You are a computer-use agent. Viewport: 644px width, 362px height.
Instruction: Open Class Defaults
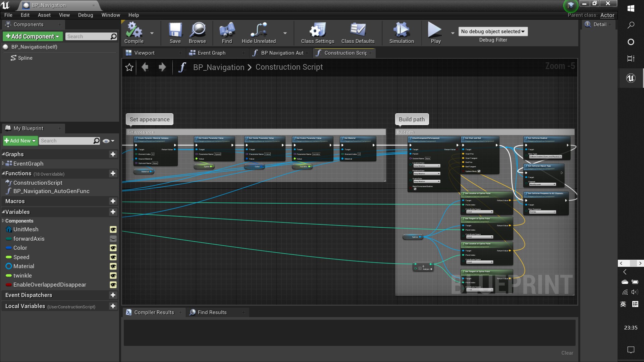click(358, 30)
